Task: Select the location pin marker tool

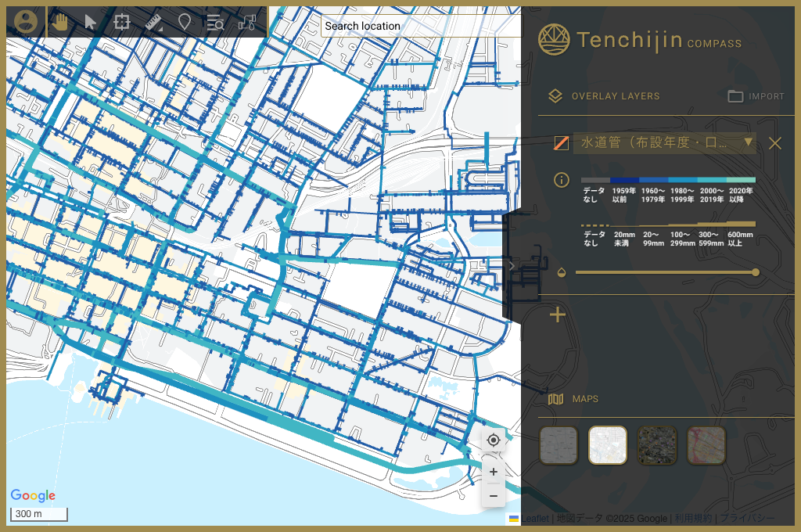Action: [x=185, y=23]
